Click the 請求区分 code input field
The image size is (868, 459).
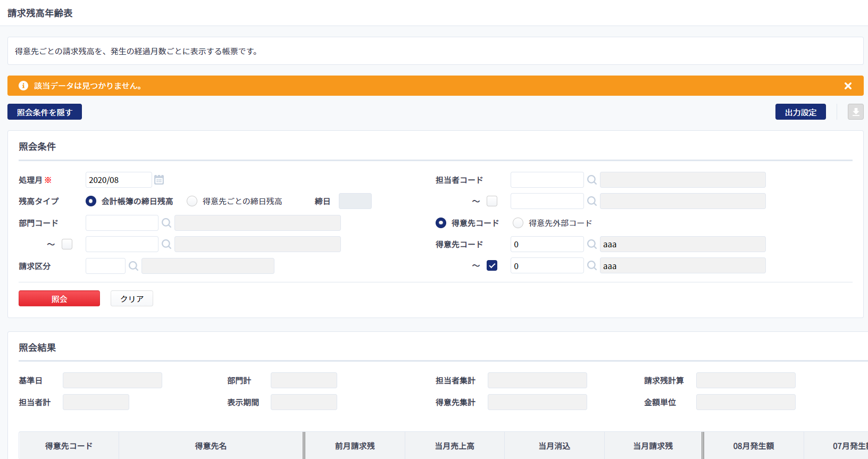[x=105, y=266]
